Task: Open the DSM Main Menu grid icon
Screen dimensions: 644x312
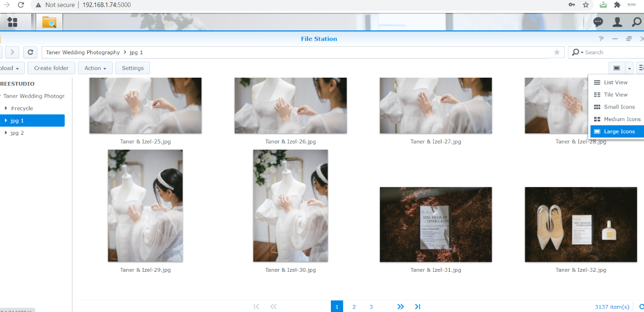Action: pos(13,22)
